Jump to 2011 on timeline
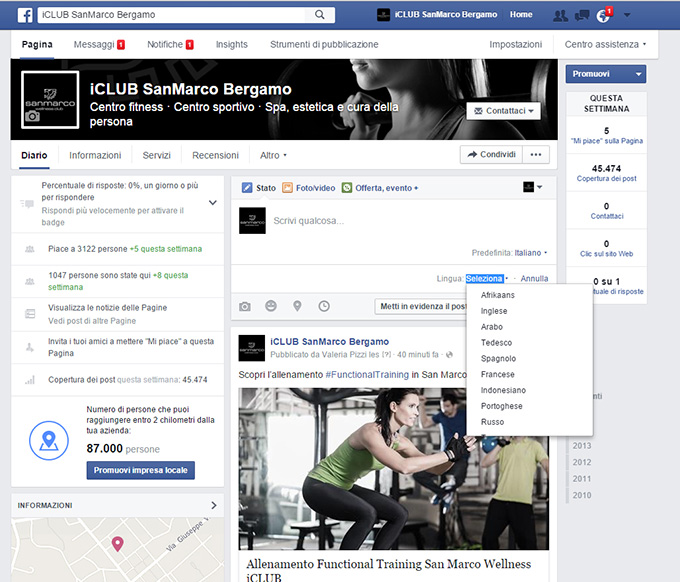Viewport: 680px width, 582px height. [x=582, y=479]
